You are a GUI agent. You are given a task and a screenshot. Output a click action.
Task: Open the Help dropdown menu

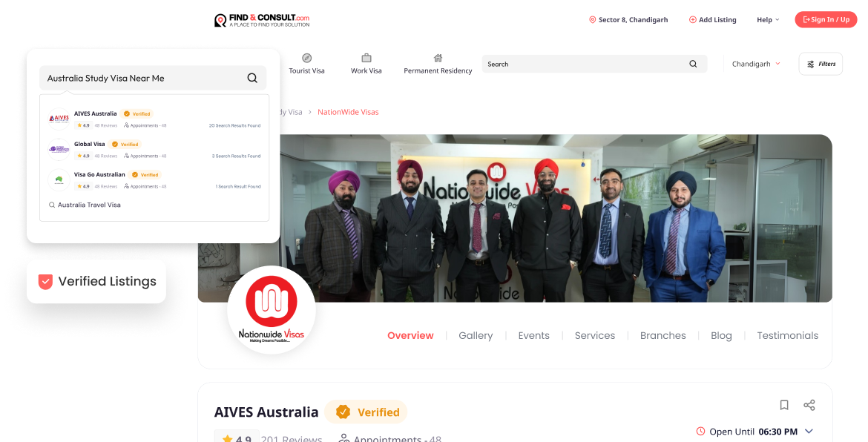click(767, 20)
